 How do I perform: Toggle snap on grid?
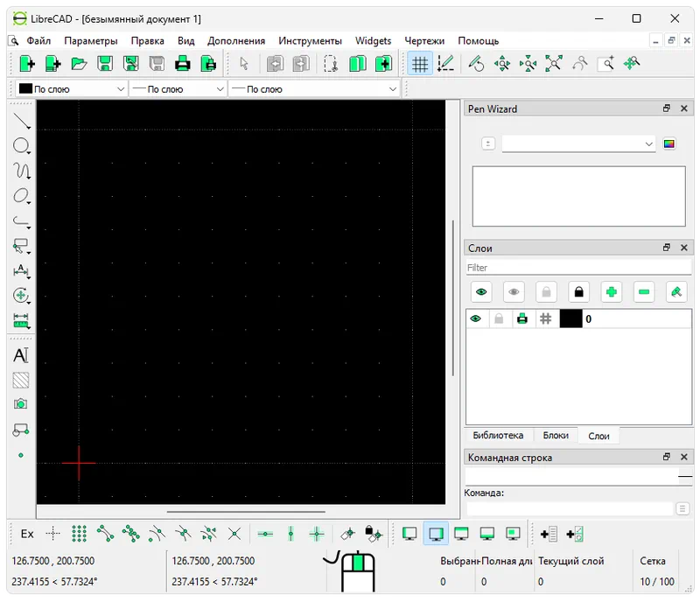(x=79, y=534)
